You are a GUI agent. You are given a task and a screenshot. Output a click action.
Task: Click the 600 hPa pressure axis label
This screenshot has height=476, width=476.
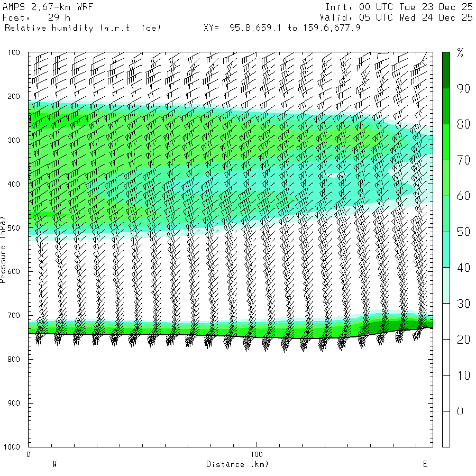tap(14, 272)
